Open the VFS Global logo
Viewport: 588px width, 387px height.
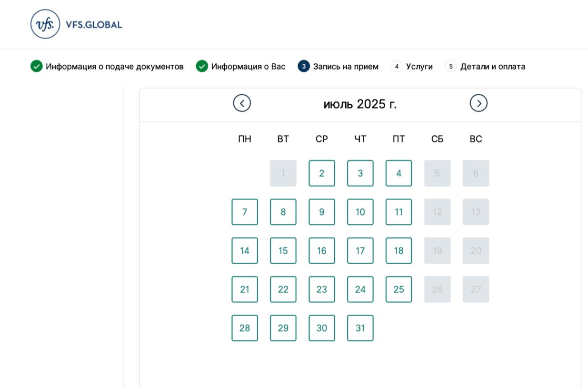pos(76,24)
